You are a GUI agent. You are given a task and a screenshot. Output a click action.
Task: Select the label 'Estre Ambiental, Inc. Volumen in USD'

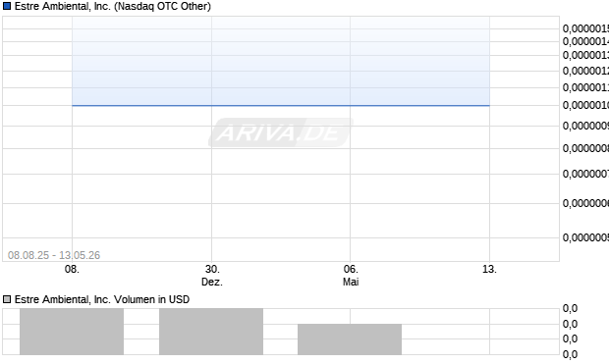pos(102,299)
